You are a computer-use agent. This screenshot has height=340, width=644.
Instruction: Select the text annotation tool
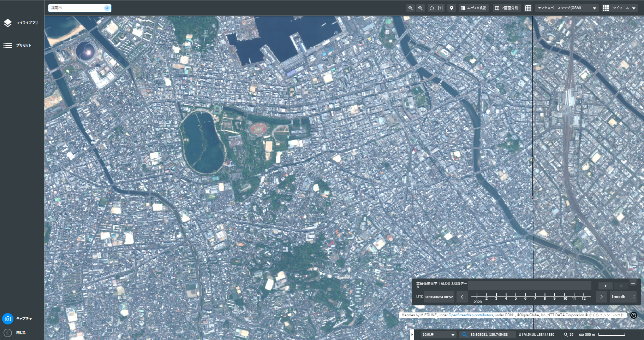click(x=440, y=8)
